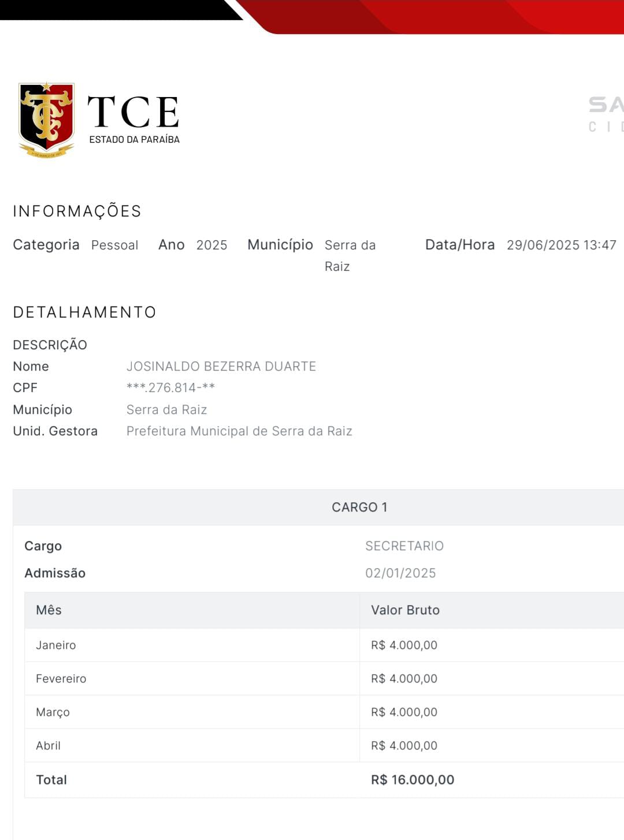This screenshot has height=840, width=624.
Task: Click the Total amount R$ 16.000,00
Action: coord(412,780)
